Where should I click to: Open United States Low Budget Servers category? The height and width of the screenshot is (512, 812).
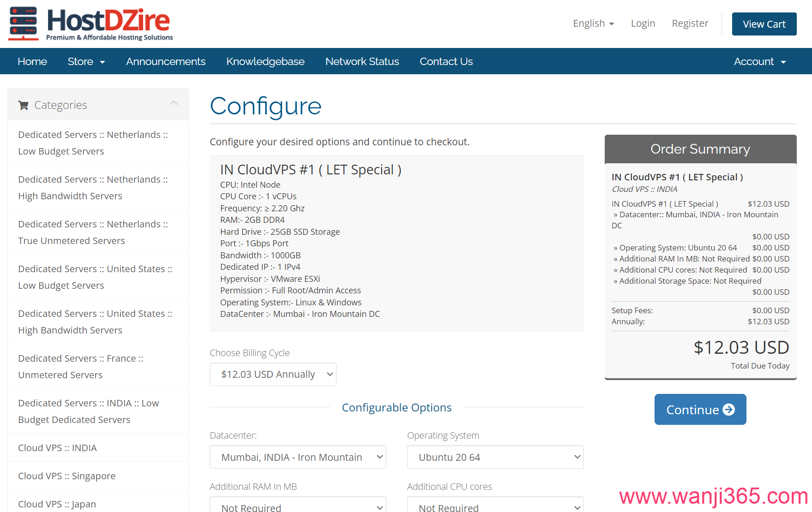click(98, 277)
